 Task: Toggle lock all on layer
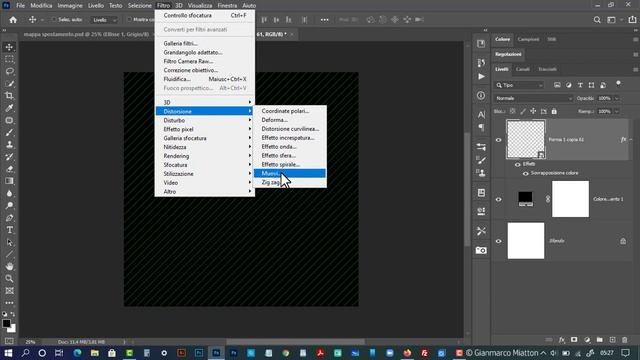pos(554,111)
